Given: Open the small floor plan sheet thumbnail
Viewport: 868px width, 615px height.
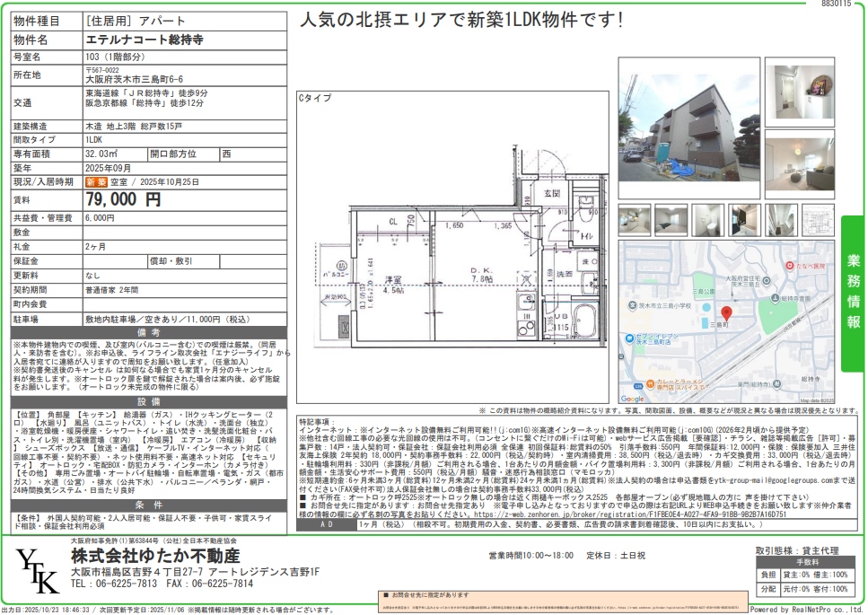Looking at the screenshot, I should [x=818, y=220].
